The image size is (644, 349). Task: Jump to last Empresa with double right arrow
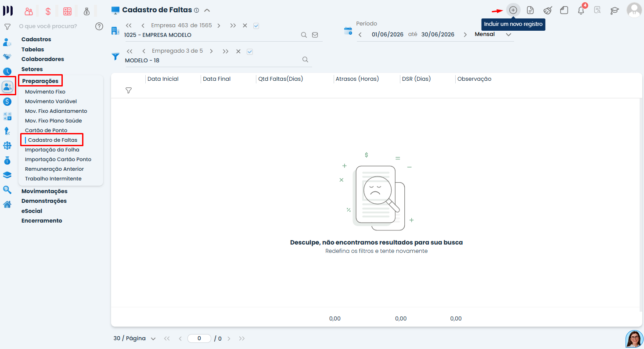point(233,26)
